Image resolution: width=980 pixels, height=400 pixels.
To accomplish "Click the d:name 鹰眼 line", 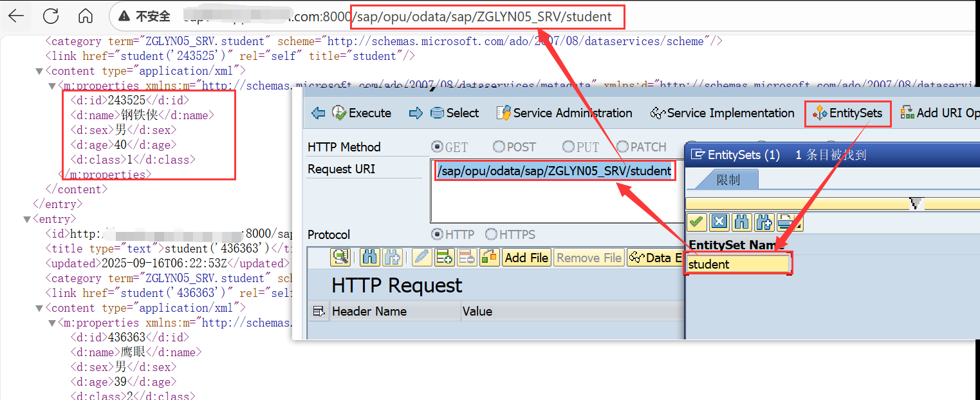I will click(x=136, y=352).
